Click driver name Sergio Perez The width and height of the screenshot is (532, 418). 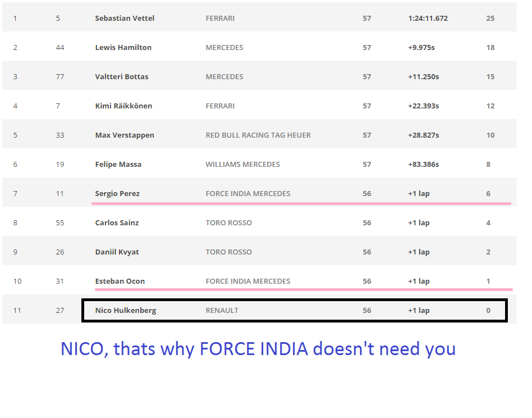pos(117,194)
